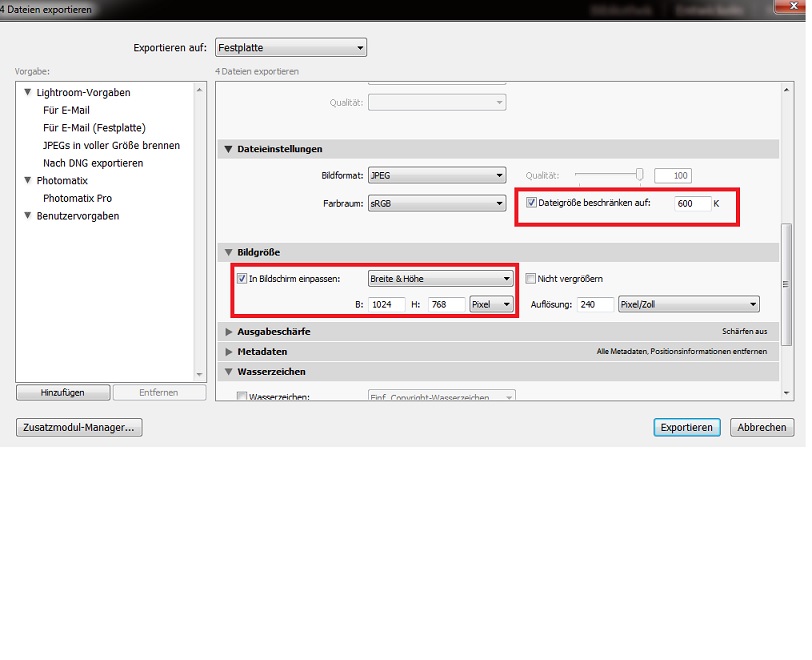Screen dimensions: 812x660
Task: Collapse the Benutzervorgaben group
Action: pyautogui.click(x=27, y=216)
